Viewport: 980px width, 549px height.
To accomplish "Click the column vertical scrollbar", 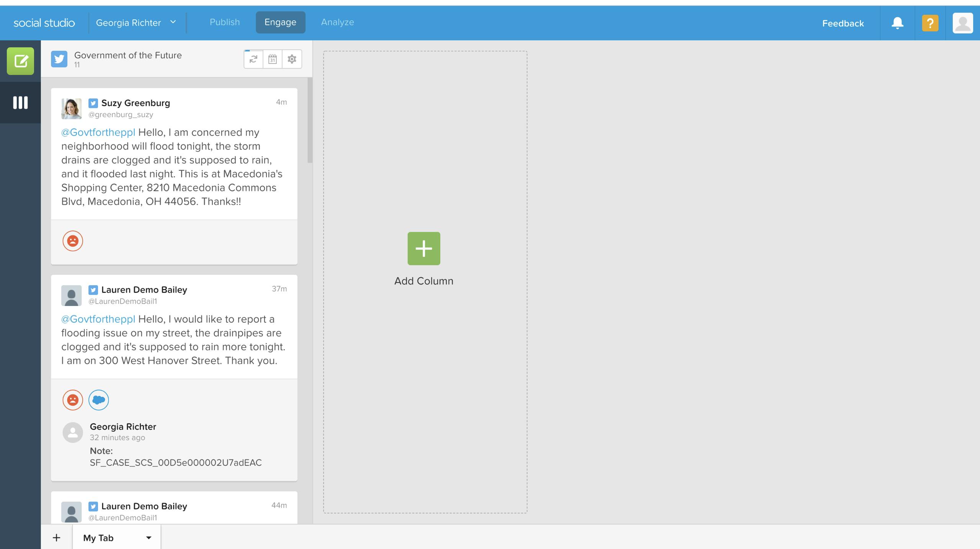I will click(x=310, y=120).
